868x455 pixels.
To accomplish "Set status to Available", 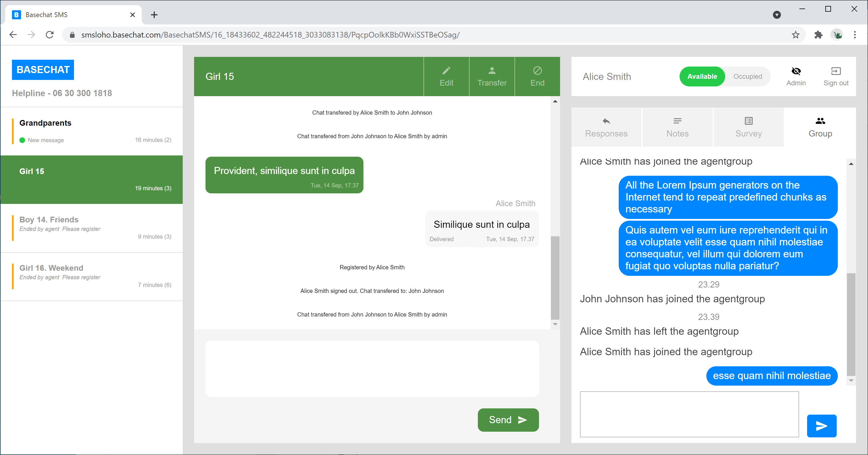I will [702, 76].
